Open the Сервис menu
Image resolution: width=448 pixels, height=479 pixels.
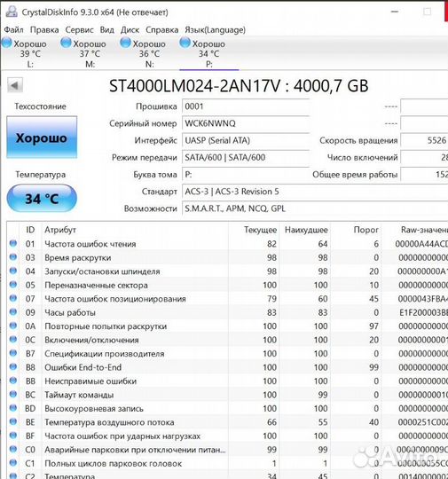pyautogui.click(x=80, y=30)
